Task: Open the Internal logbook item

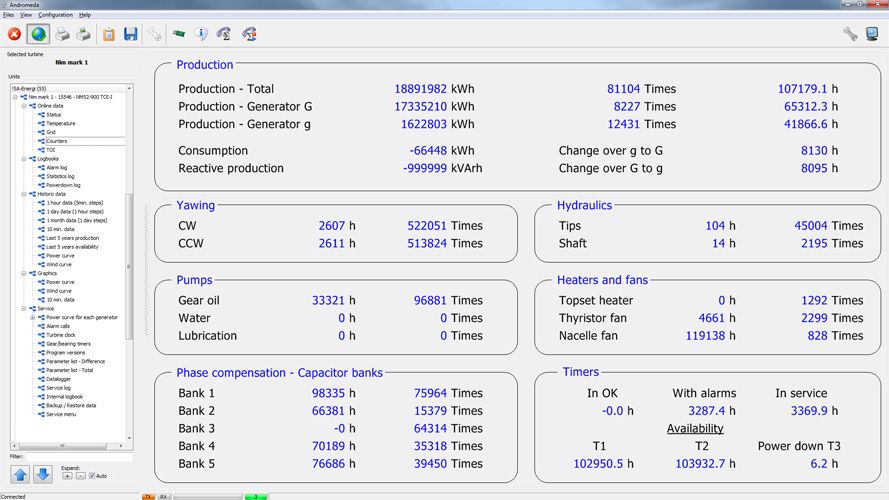Action: [x=65, y=397]
